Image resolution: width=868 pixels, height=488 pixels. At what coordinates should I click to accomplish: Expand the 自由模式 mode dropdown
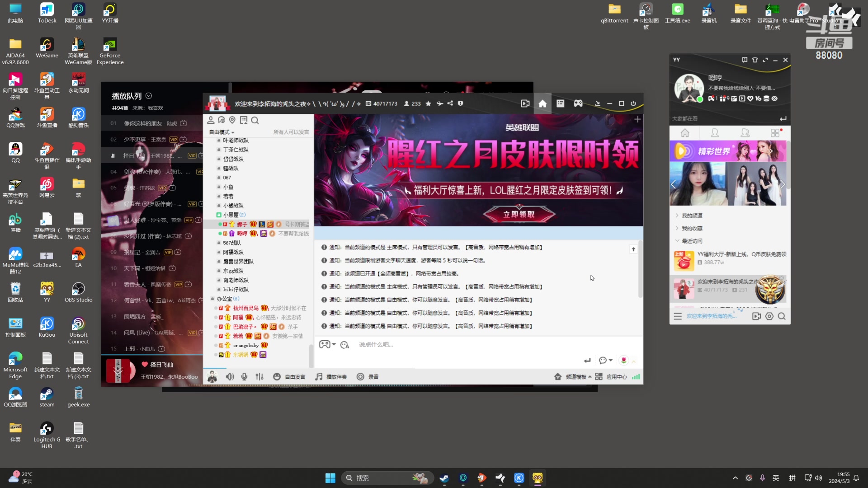point(221,132)
